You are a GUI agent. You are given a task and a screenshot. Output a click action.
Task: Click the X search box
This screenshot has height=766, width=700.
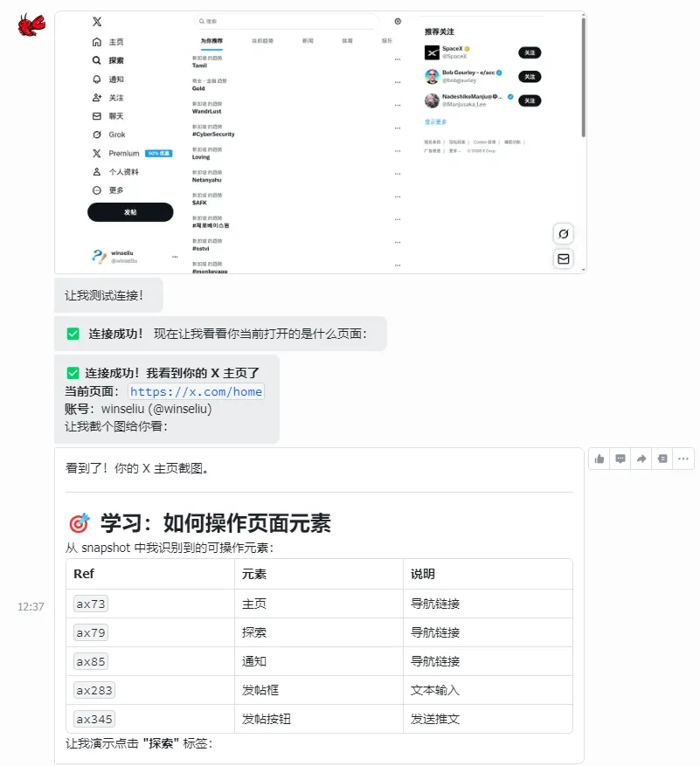(x=288, y=22)
